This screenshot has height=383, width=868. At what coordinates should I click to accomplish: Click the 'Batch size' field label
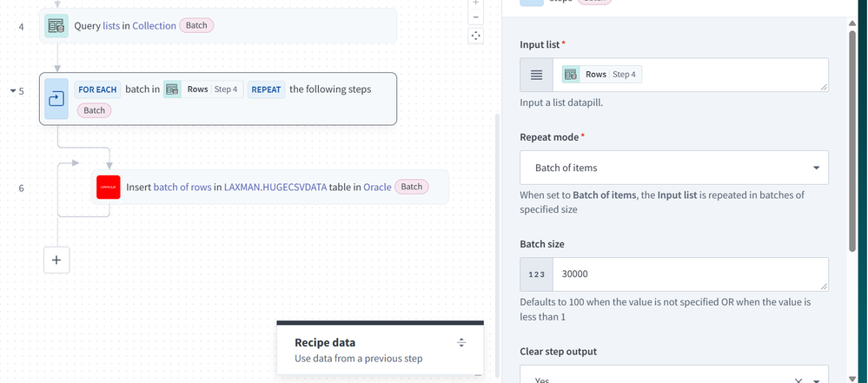[x=542, y=244]
